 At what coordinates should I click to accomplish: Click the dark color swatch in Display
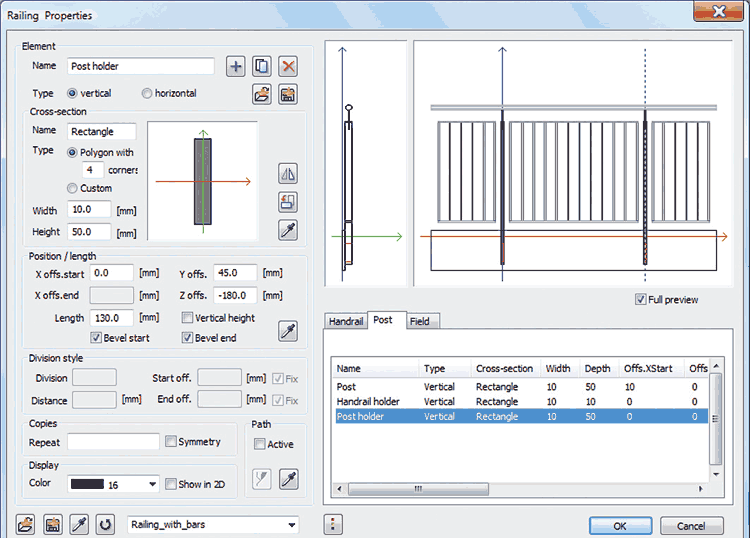point(87,484)
